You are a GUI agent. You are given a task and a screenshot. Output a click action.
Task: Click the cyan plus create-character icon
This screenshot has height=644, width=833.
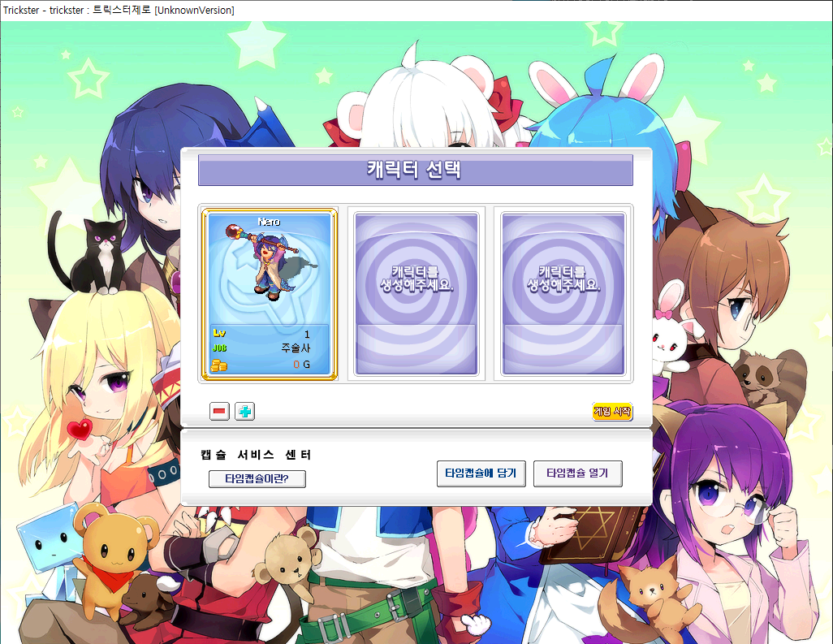click(x=244, y=411)
